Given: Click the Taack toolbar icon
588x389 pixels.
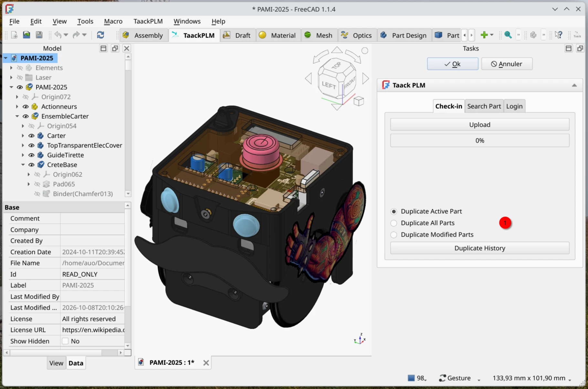Looking at the screenshot, I should 577,35.
